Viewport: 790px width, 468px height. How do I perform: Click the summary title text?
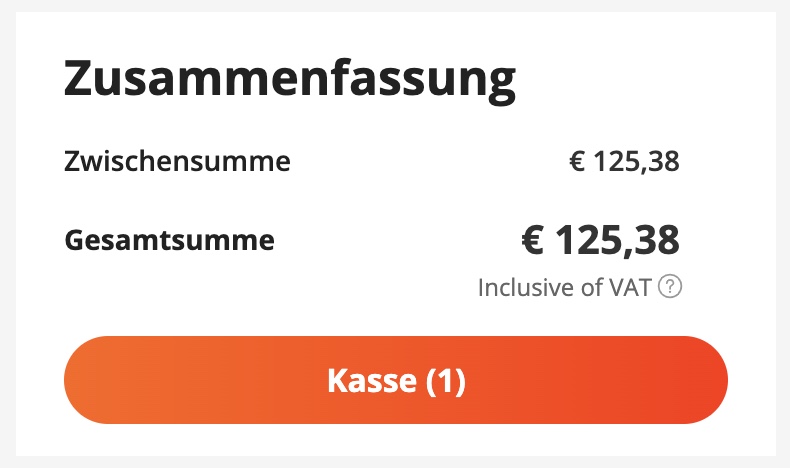(290, 82)
